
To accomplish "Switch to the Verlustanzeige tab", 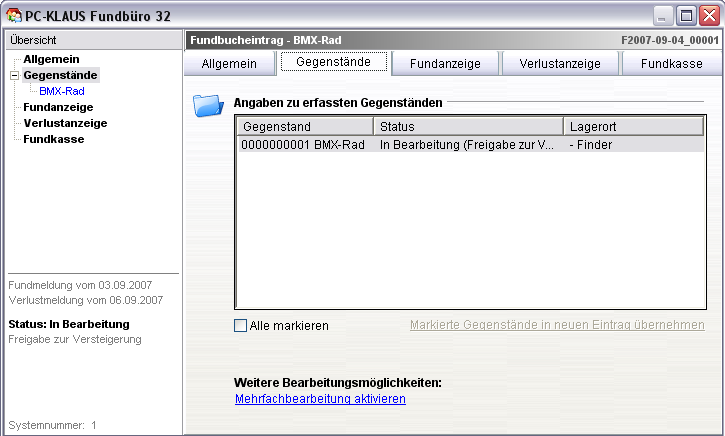I will tap(559, 63).
